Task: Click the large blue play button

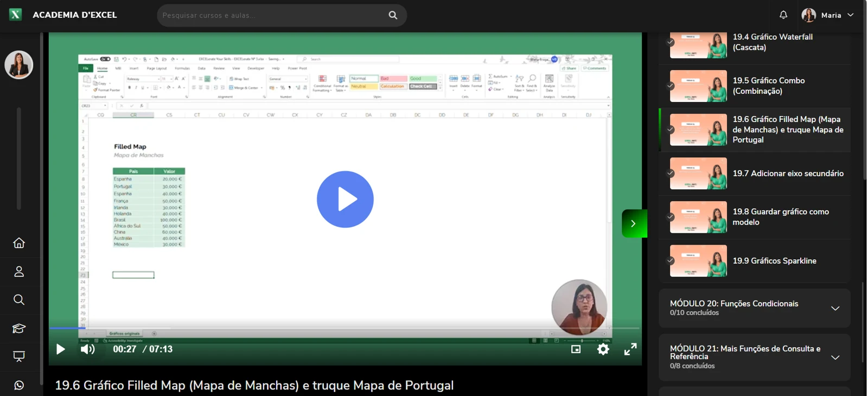Action: coord(345,199)
